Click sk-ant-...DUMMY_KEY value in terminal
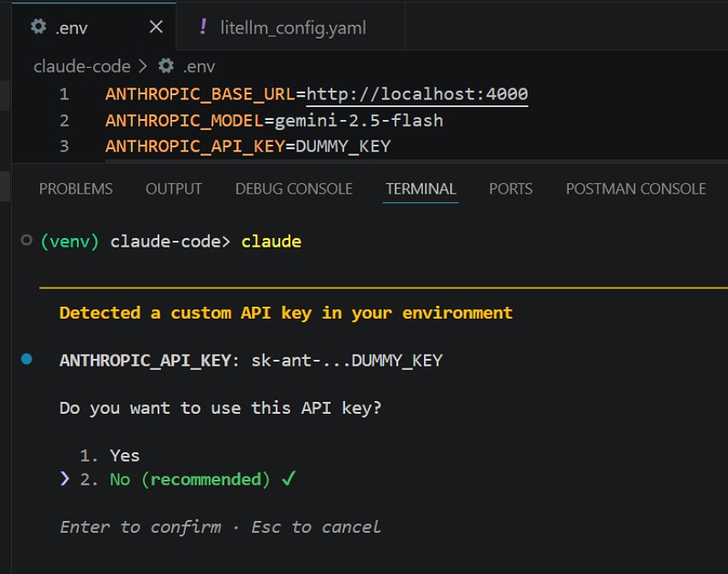728x574 pixels. click(x=347, y=361)
